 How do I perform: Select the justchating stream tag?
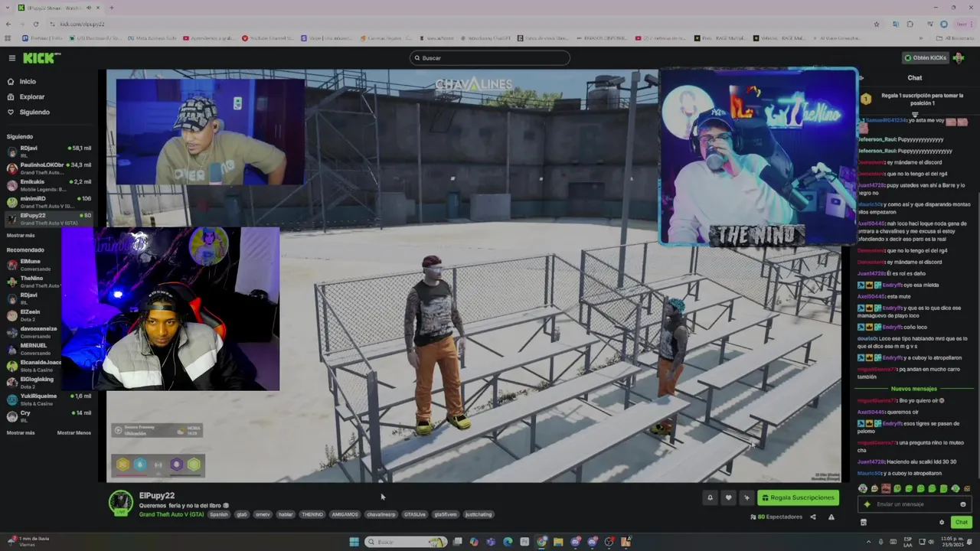[479, 514]
